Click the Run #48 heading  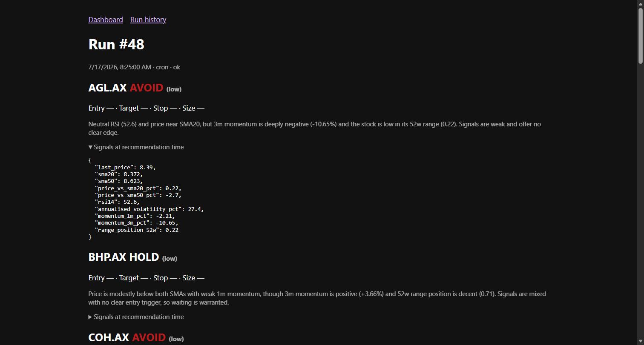point(116,44)
